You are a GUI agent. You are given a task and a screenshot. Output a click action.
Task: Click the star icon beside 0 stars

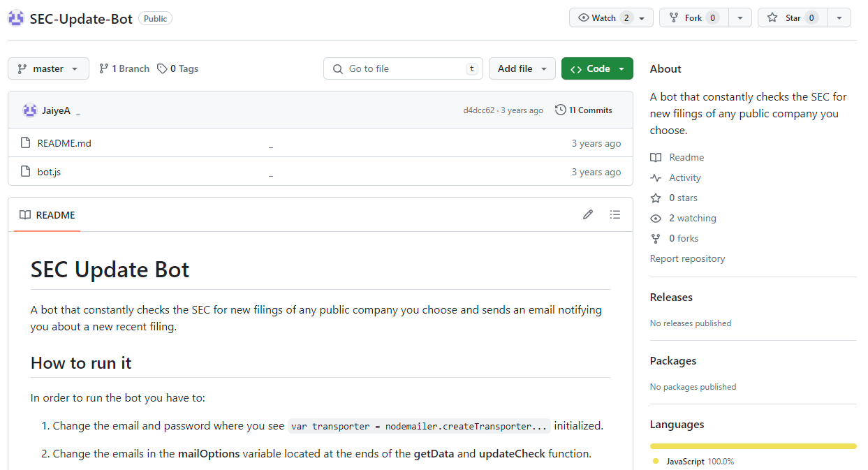point(656,198)
